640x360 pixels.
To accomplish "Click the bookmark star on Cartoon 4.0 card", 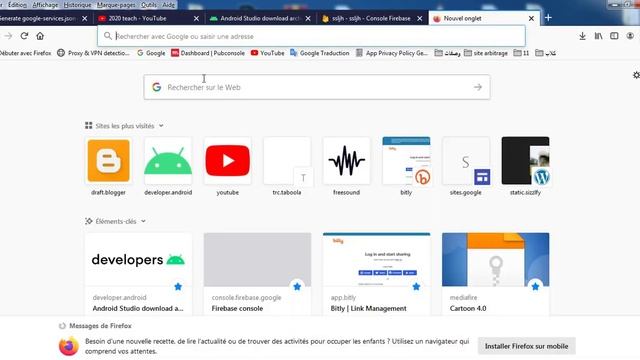I will coord(536,287).
